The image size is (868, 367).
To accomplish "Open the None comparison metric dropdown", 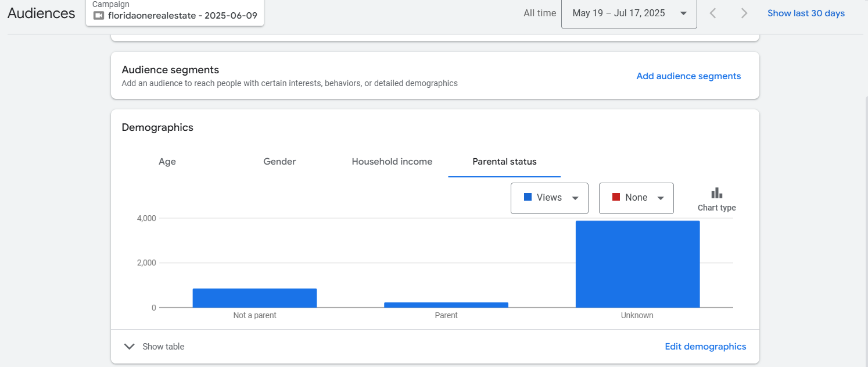I will pyautogui.click(x=636, y=198).
